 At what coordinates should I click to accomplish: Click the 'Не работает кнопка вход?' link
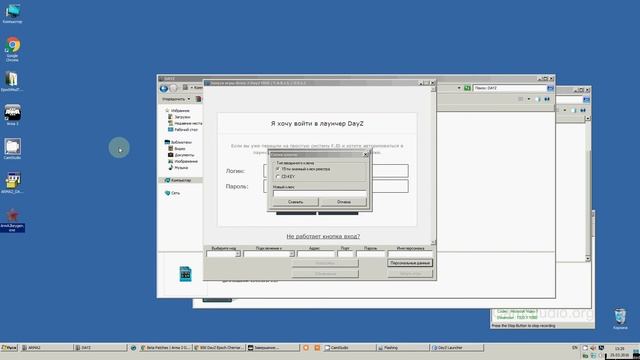point(323,236)
